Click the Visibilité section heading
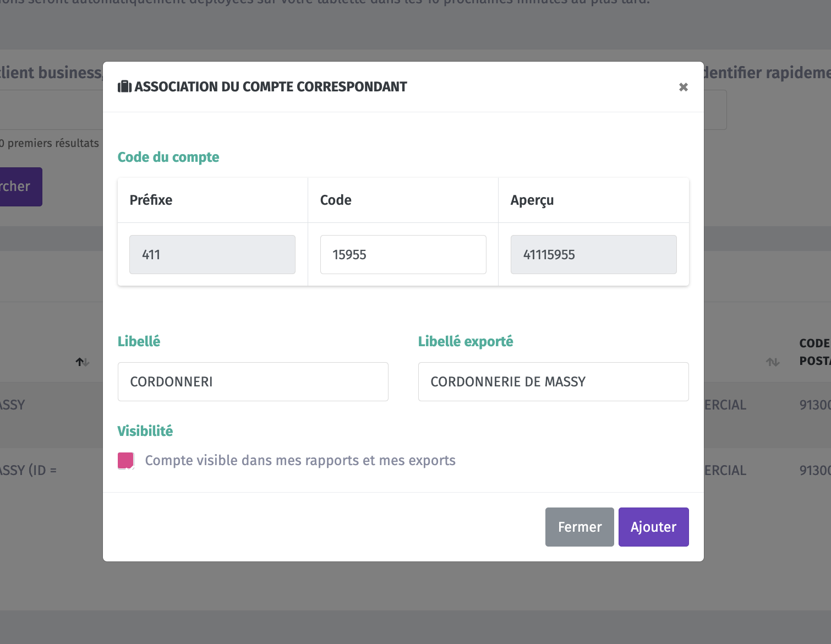The width and height of the screenshot is (831, 644). pos(145,431)
